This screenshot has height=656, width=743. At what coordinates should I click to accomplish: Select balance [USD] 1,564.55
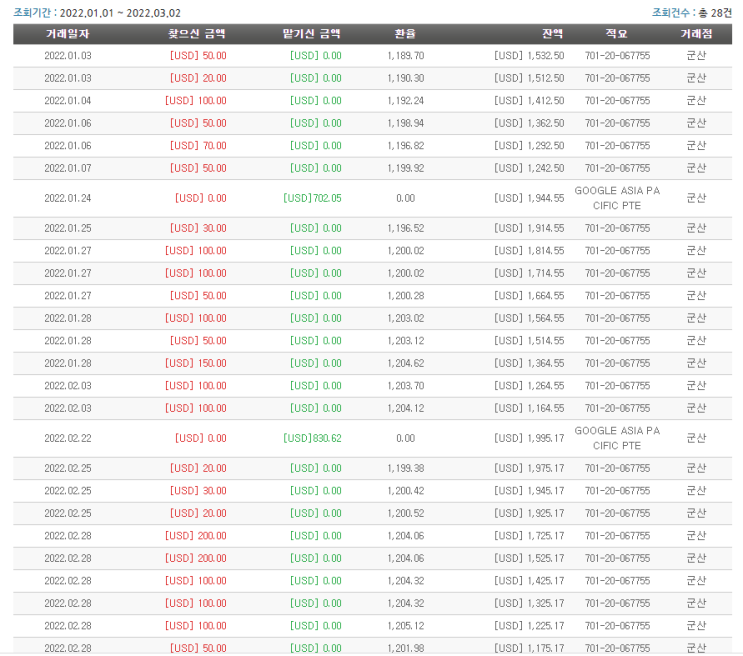click(529, 319)
